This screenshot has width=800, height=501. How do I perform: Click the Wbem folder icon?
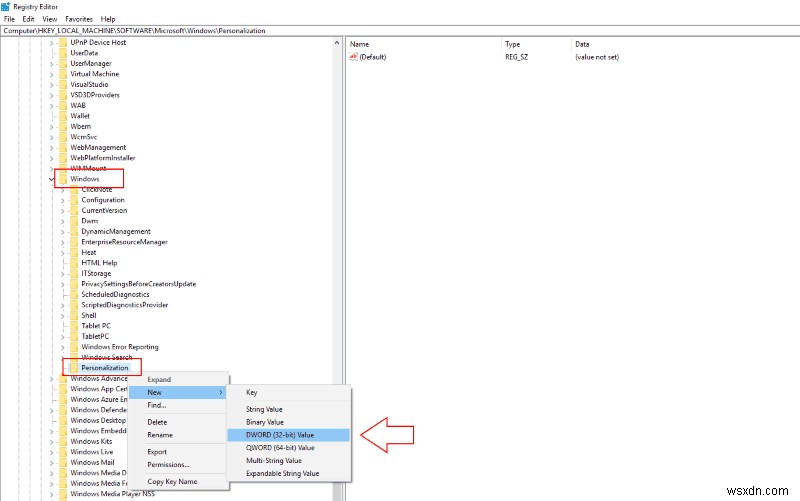63,127
